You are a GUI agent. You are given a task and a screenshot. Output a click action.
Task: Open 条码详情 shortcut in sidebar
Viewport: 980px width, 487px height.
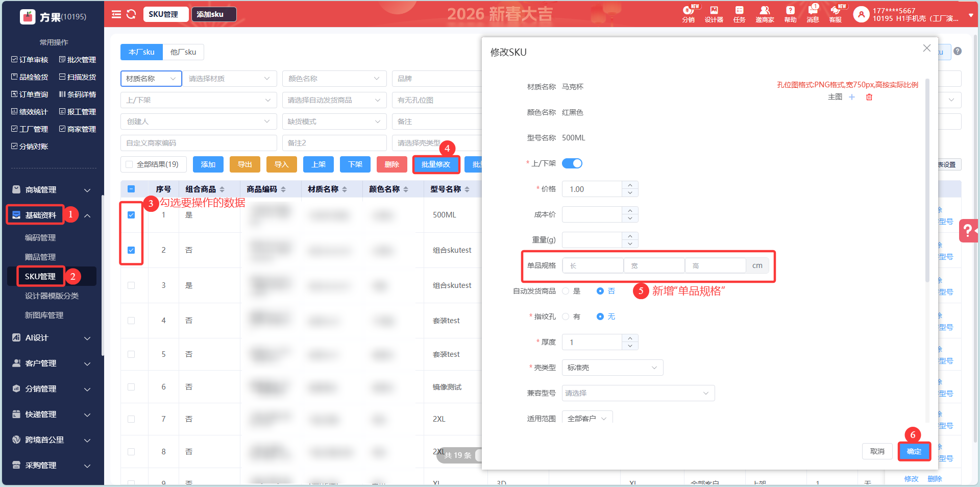pyautogui.click(x=78, y=94)
